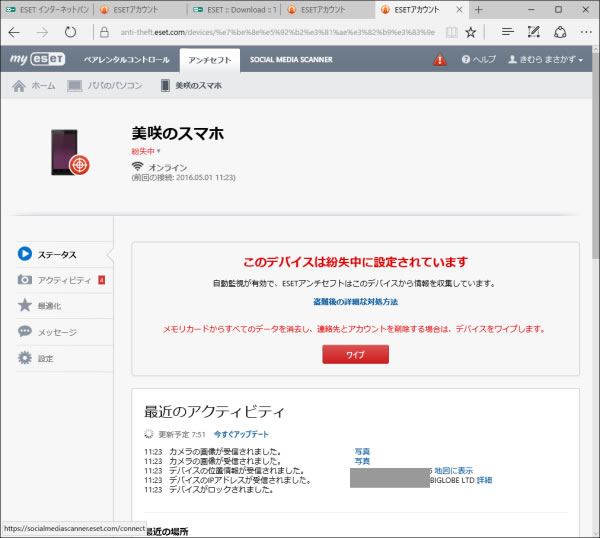Open メッセージ in sidebar

click(64, 332)
